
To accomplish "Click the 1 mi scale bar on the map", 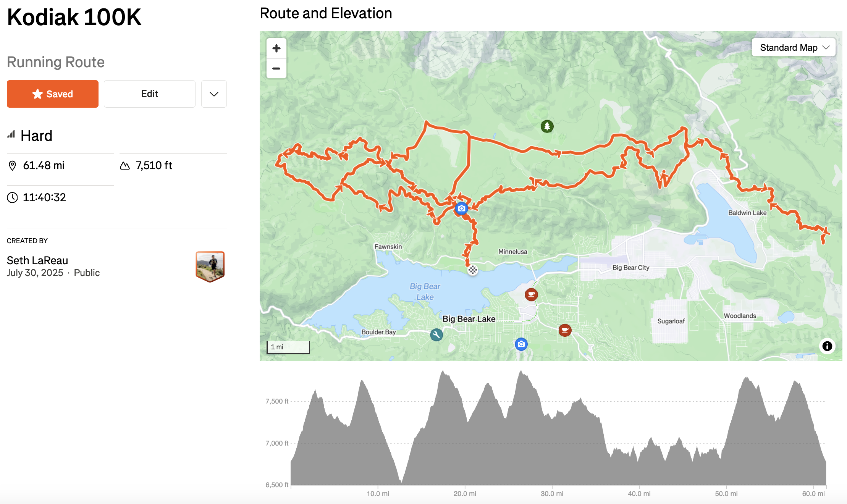I will (x=288, y=347).
